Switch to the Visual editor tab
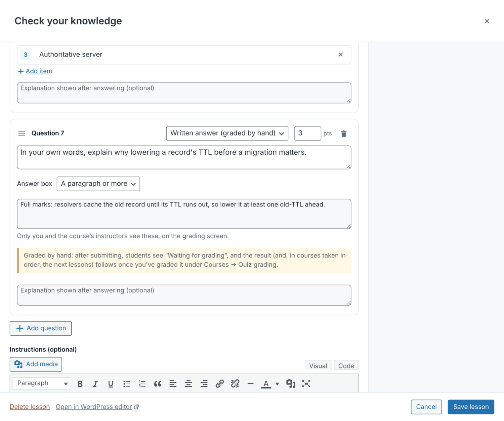 point(318,366)
